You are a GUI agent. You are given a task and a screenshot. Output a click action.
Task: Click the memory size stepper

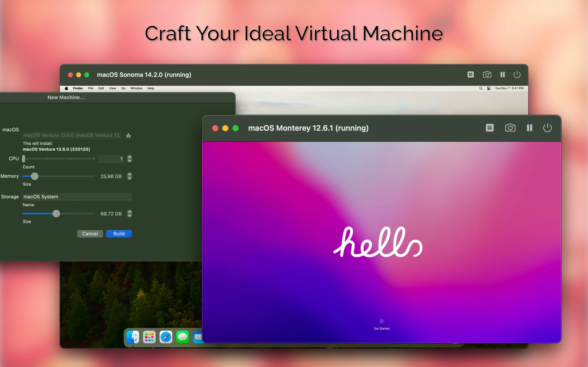click(x=129, y=176)
